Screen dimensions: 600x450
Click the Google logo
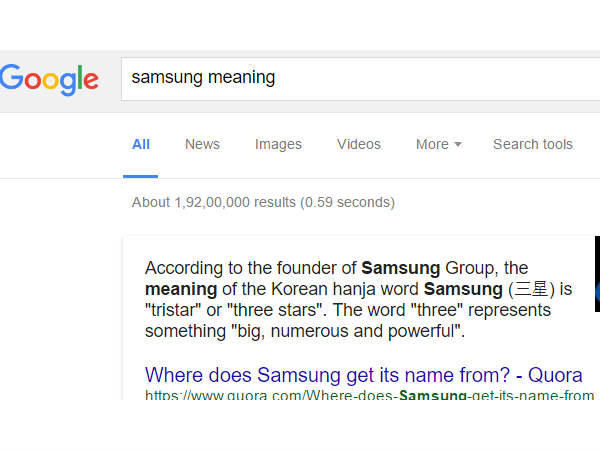click(x=49, y=79)
